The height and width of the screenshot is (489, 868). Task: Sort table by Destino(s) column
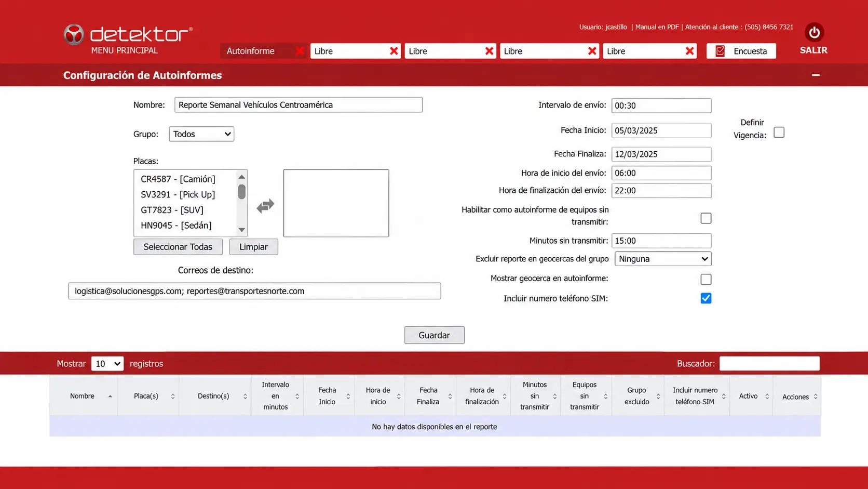(x=215, y=396)
